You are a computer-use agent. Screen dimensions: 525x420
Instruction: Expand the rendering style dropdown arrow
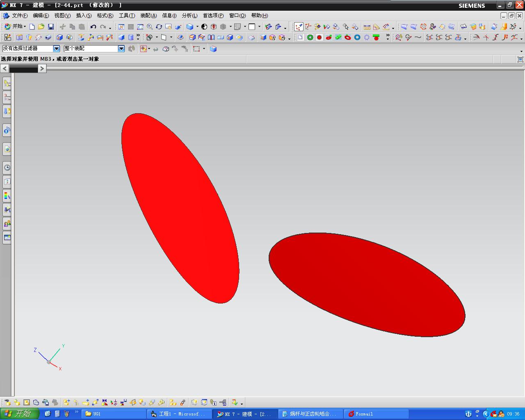(x=197, y=27)
